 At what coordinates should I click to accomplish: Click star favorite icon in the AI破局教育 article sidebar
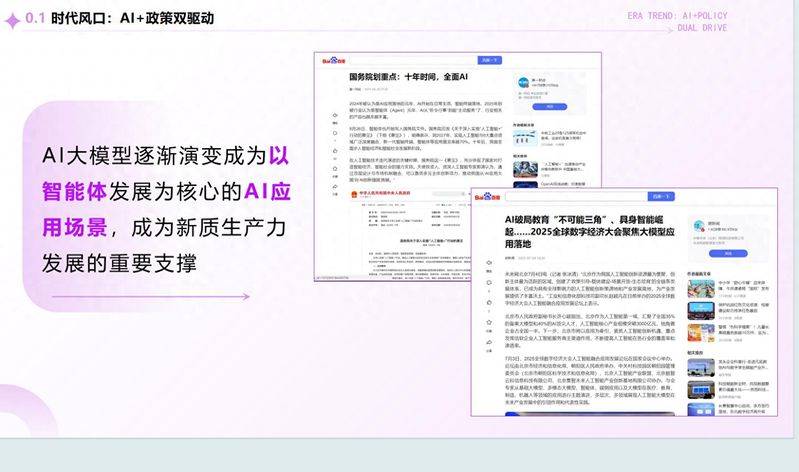pyautogui.click(x=489, y=323)
